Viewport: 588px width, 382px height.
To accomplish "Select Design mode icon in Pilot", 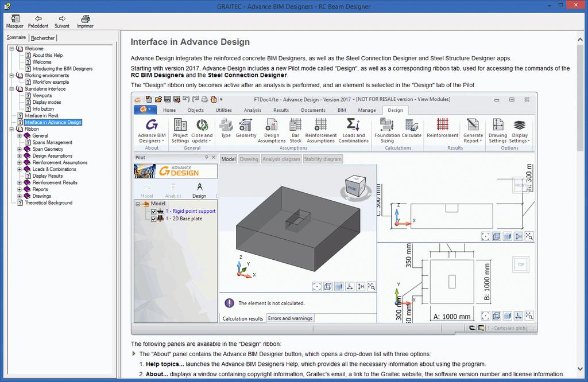I will [x=199, y=186].
